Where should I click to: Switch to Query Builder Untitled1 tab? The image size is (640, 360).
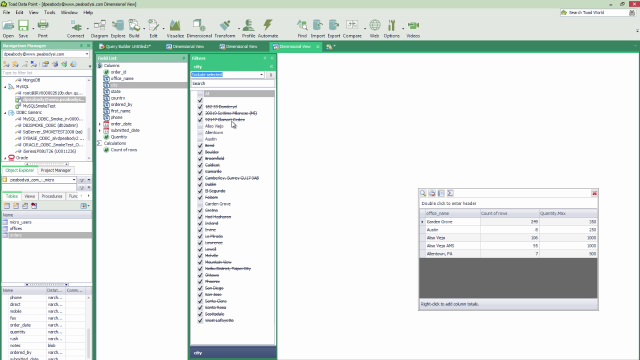pos(125,47)
